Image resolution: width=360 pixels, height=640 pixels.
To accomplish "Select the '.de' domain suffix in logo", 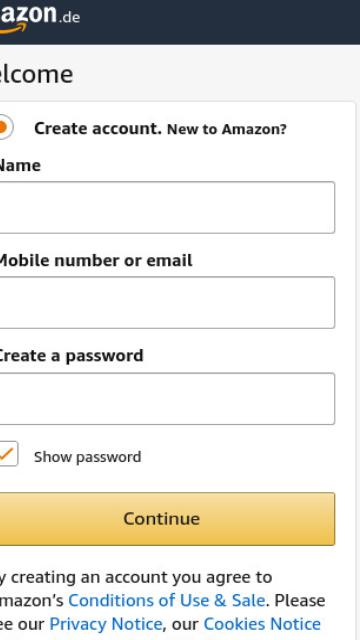I will pos(69,18).
